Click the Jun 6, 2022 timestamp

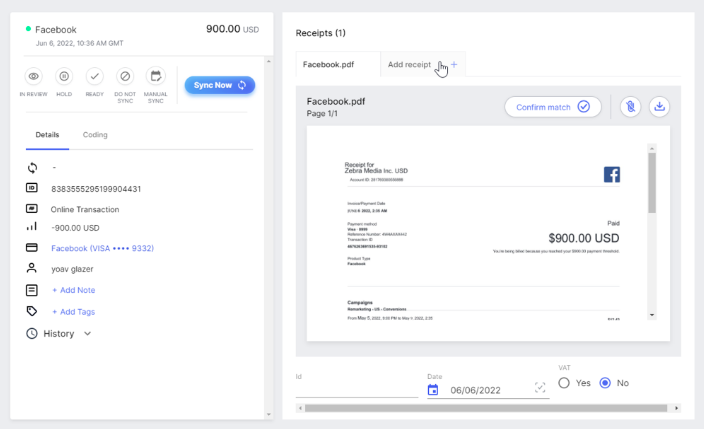click(79, 43)
